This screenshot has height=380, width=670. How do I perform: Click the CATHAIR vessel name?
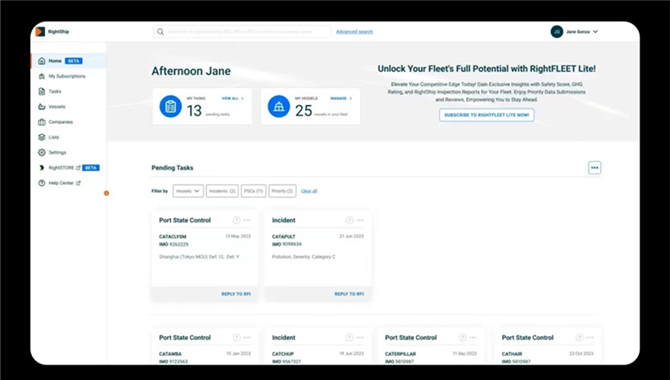point(512,354)
